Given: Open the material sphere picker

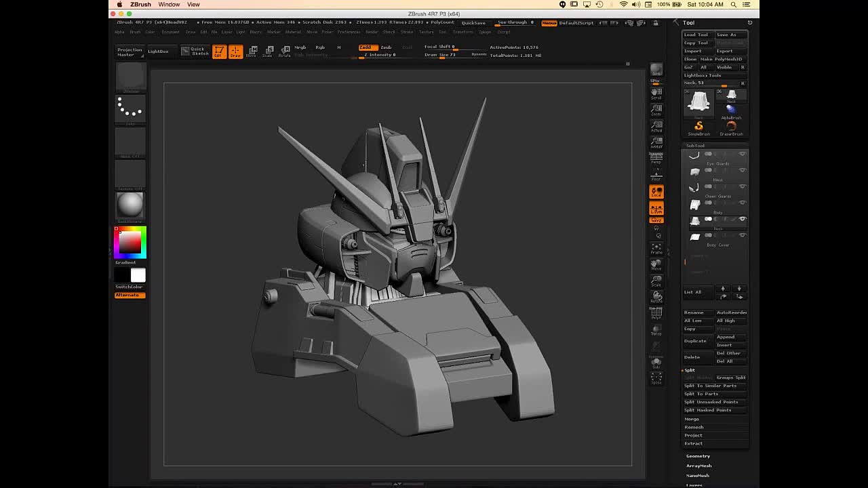Looking at the screenshot, I should (130, 206).
